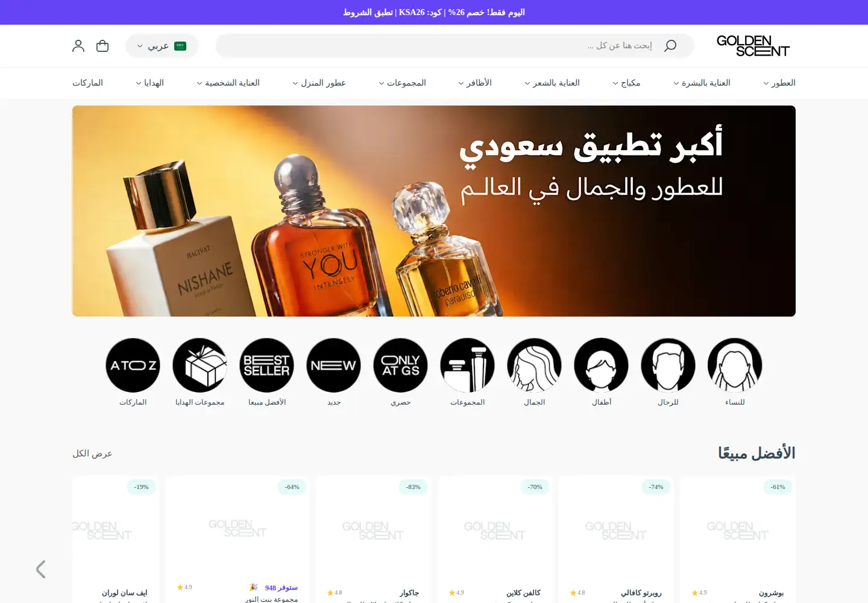
Task: Open the women category face icon
Action: 735,365
